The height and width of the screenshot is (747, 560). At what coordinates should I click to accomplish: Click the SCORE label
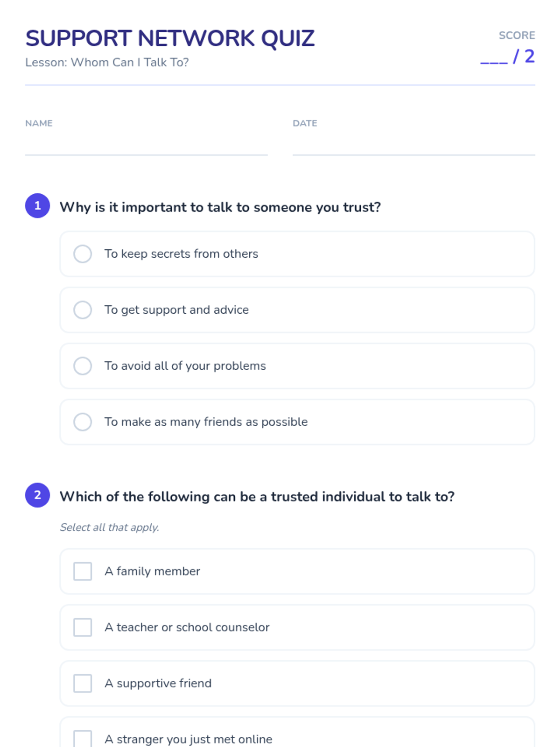(517, 35)
